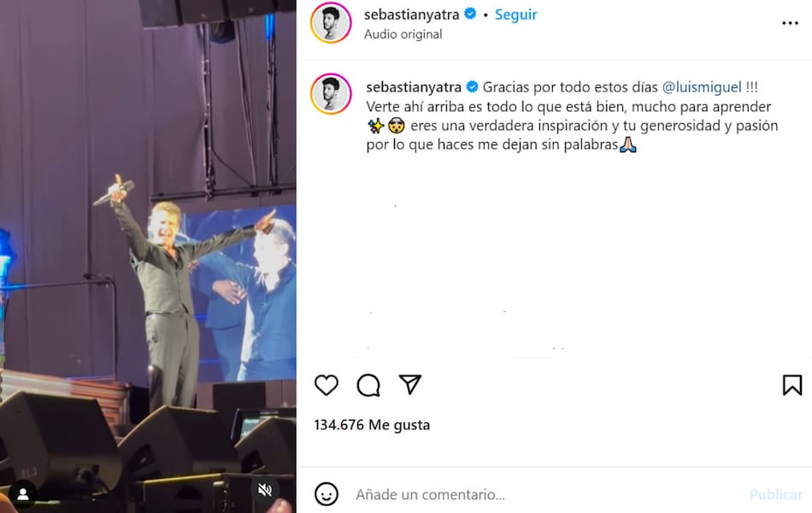Viewport: 812px width, 513px height.
Task: Click verified badge beside header username
Action: click(x=470, y=14)
